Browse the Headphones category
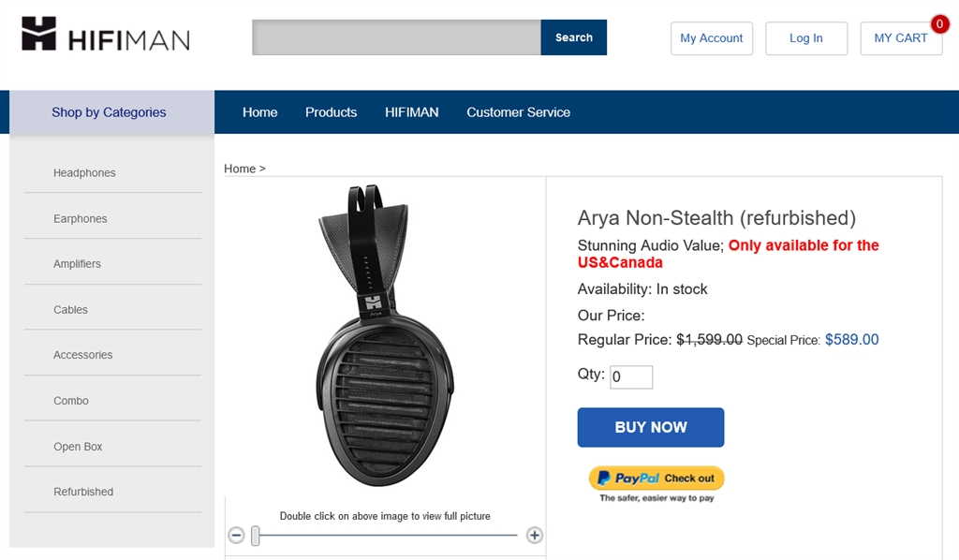959x560 pixels. tap(84, 173)
